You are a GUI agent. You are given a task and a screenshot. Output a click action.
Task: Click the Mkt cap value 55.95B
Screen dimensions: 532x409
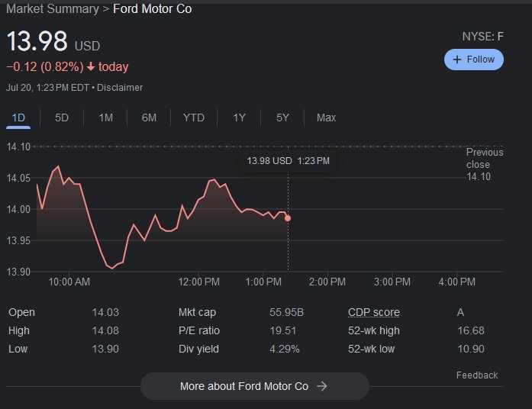coord(286,312)
